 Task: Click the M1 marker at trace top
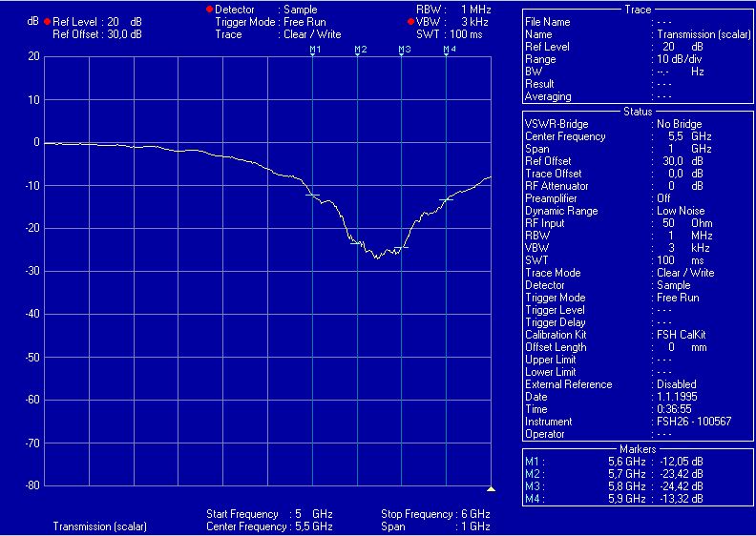(314, 50)
